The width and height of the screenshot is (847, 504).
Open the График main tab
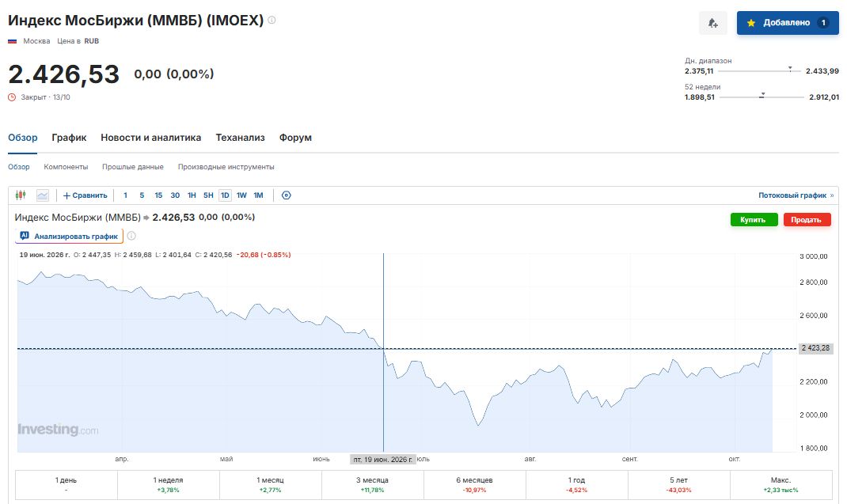pos(69,137)
